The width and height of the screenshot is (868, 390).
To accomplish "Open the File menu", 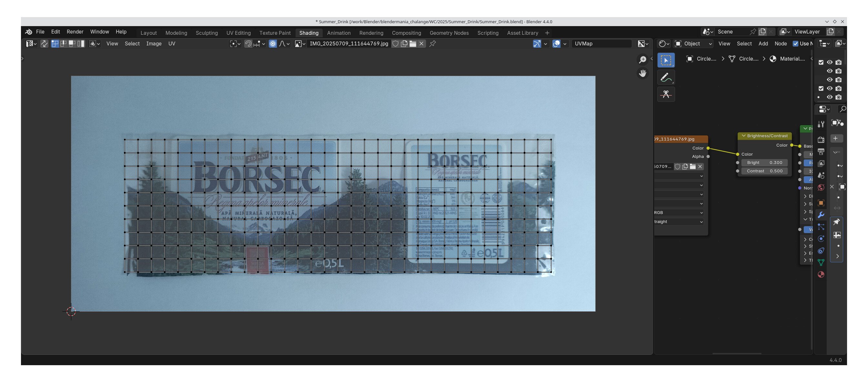I will [40, 32].
